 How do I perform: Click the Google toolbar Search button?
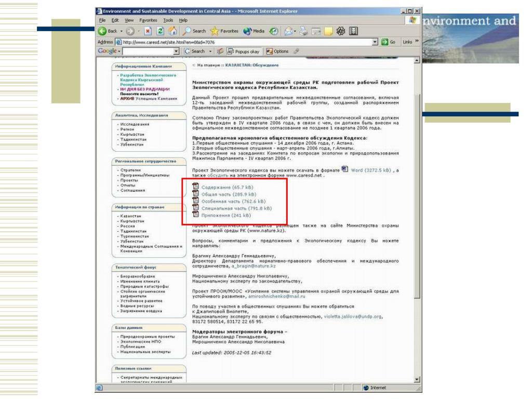click(195, 51)
